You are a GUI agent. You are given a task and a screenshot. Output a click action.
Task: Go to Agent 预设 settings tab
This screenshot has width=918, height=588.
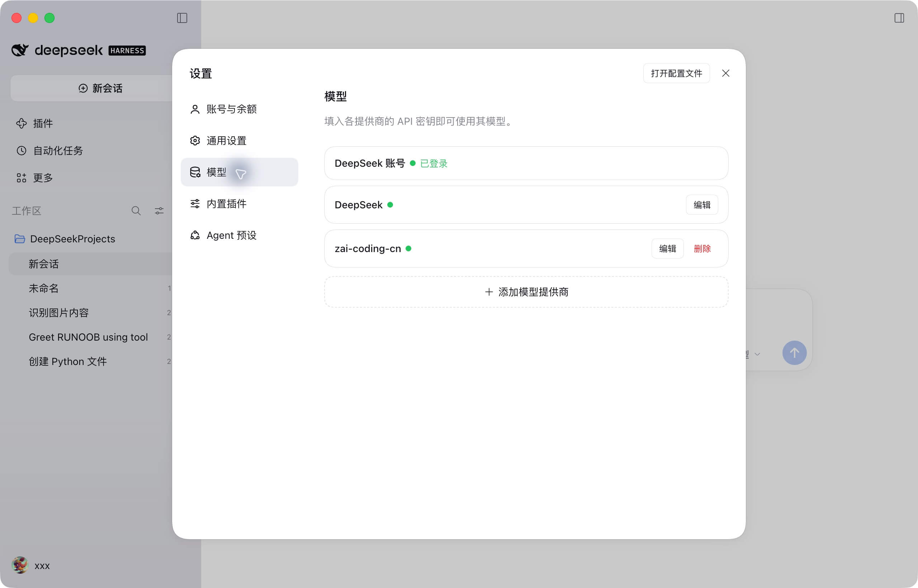[240, 235]
